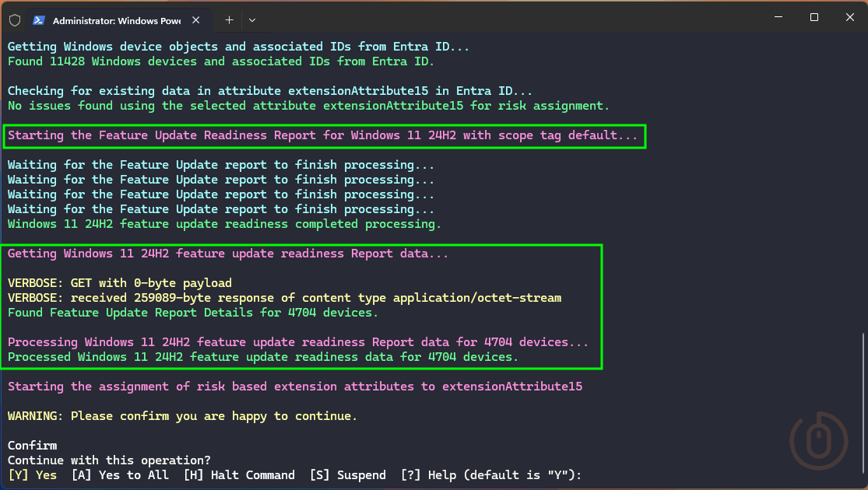Click the mouse logo watermark in the terminal

coord(819,440)
